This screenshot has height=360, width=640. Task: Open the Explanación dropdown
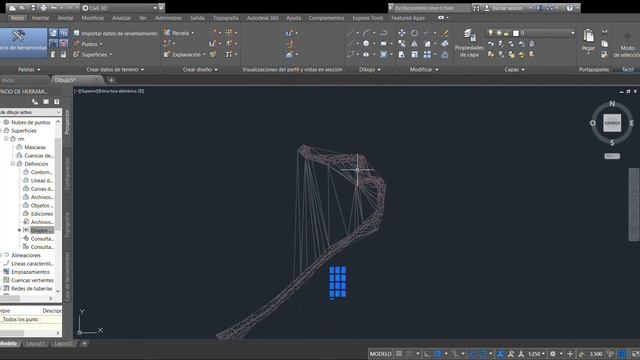click(x=184, y=54)
